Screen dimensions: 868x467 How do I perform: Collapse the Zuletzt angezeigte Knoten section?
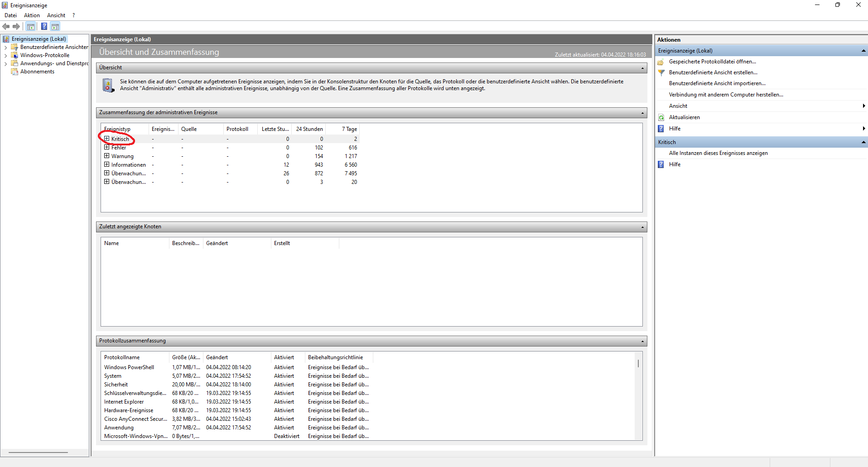click(642, 227)
